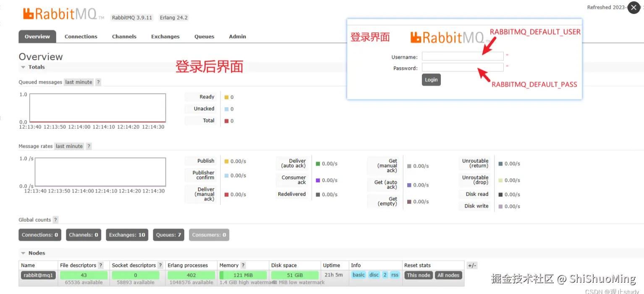Click the 402 Erlang processes value
The image size is (644, 294).
[191, 275]
